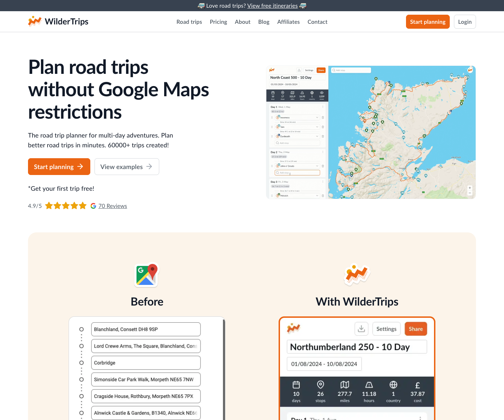Viewport: 504px width, 420px height.
Task: Click Settings in the Northumberland trip card
Action: [x=386, y=329]
